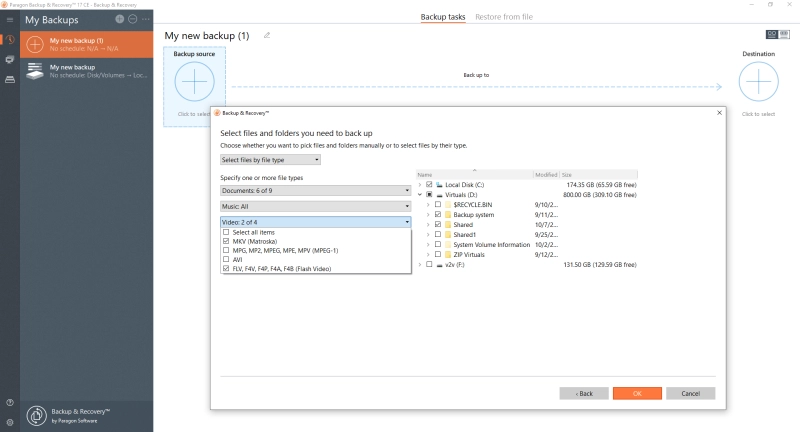Click the 800.00 GB size of Virtuals (D:)
Viewport: 800px width, 432px height.
599,195
